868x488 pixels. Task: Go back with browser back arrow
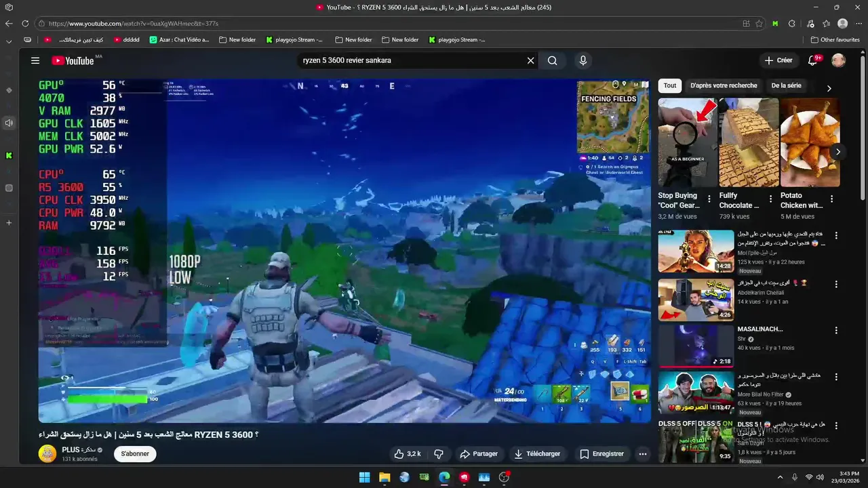9,23
